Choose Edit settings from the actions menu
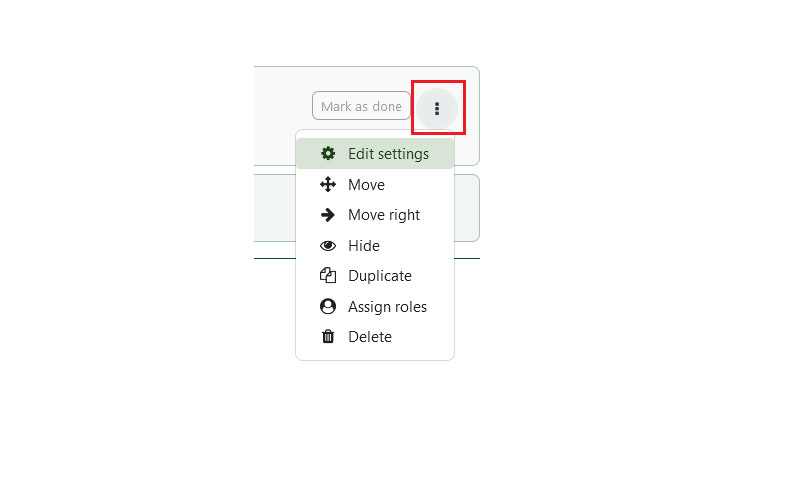Image resolution: width=797 pixels, height=489 pixels. (x=375, y=154)
